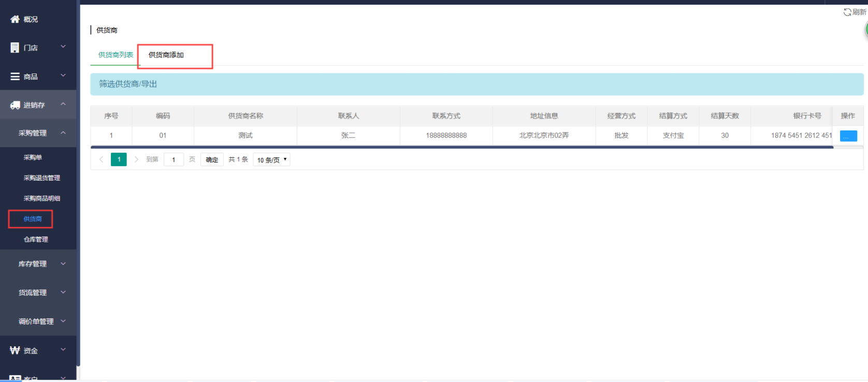Click supplier name cell 测试
The height and width of the screenshot is (382, 868).
[245, 136]
